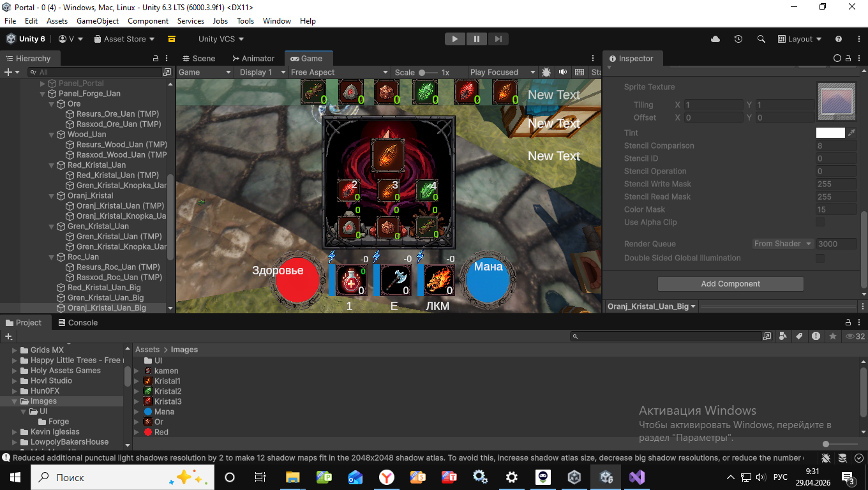The height and width of the screenshot is (490, 868).
Task: Open the Window menu
Action: [277, 21]
